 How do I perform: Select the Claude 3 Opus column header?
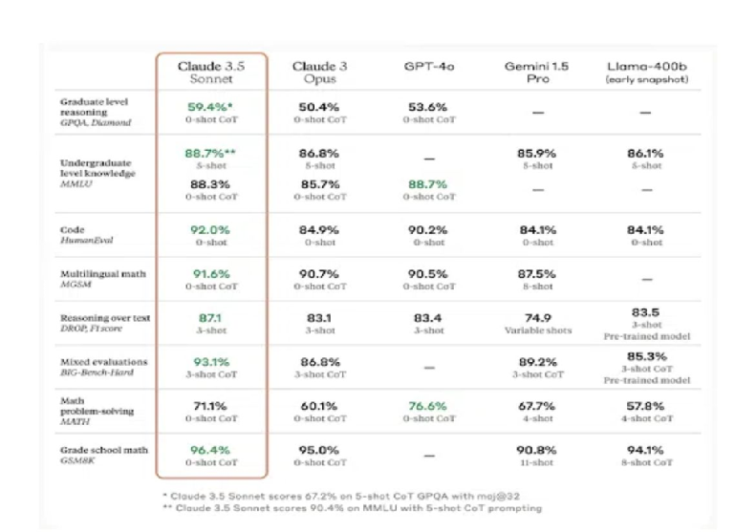pyautogui.click(x=319, y=72)
